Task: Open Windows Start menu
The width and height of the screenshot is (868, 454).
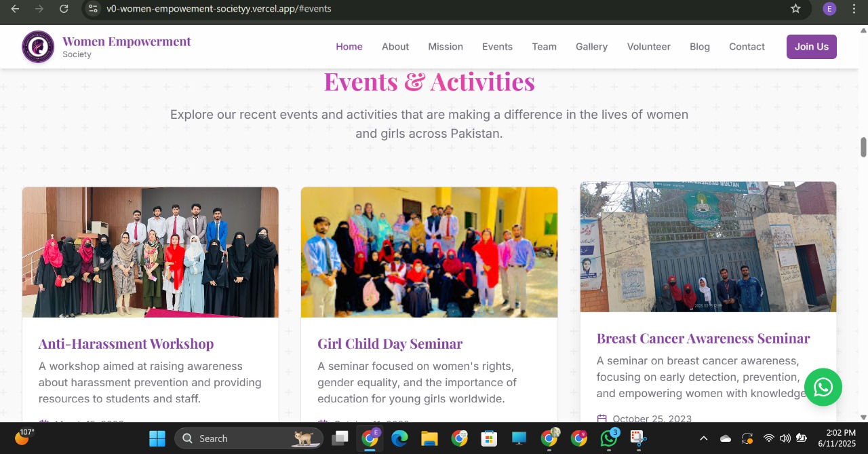Action: [157, 438]
